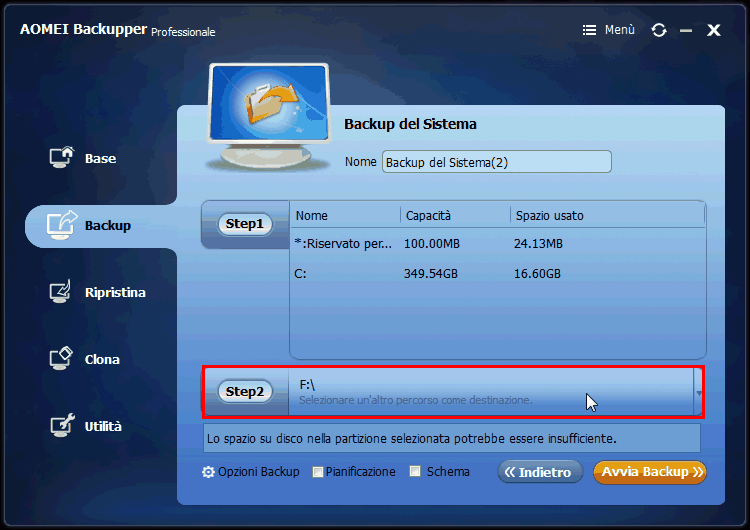Click the Step2 button

click(245, 392)
